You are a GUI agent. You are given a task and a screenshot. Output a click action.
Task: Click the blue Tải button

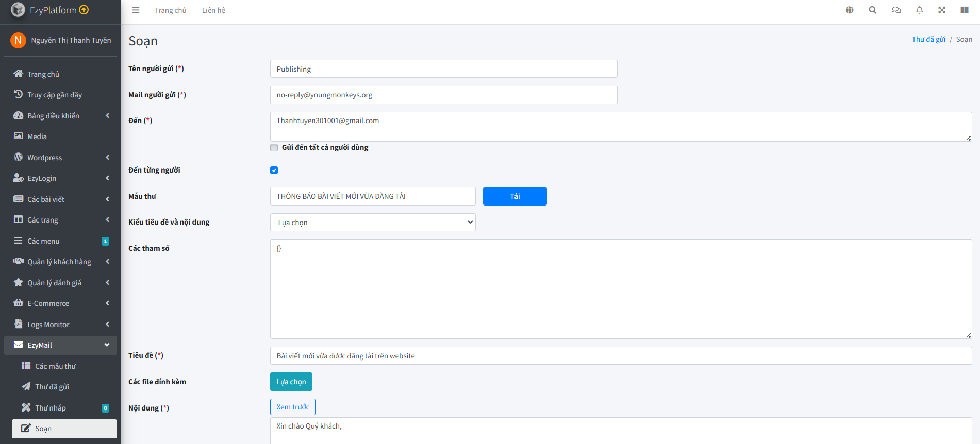click(x=515, y=196)
